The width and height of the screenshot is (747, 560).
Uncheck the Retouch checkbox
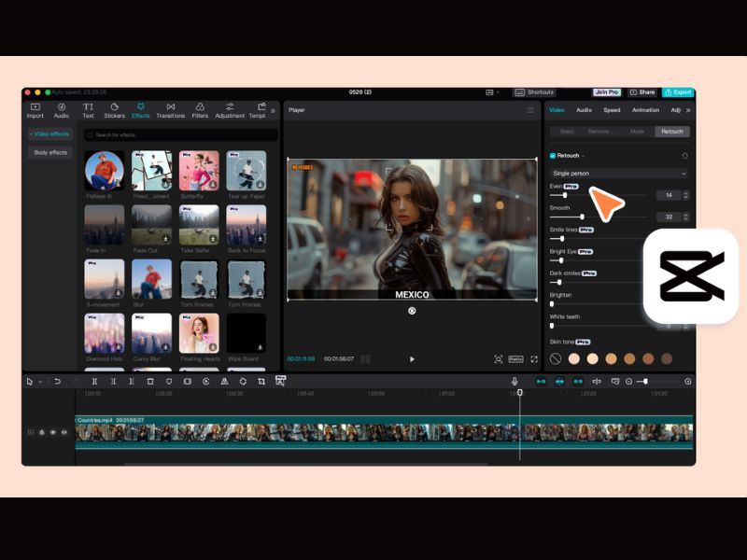click(553, 156)
